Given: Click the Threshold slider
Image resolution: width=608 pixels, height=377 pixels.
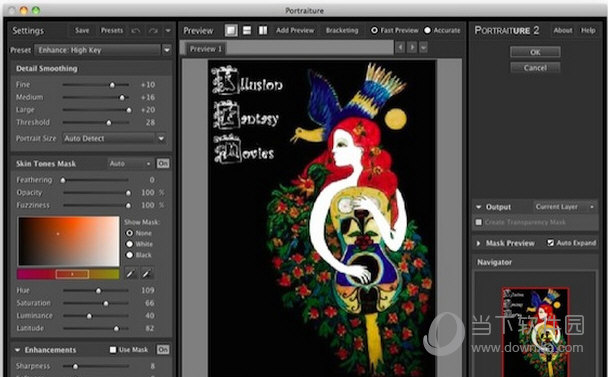Looking at the screenshot, I should point(96,123).
